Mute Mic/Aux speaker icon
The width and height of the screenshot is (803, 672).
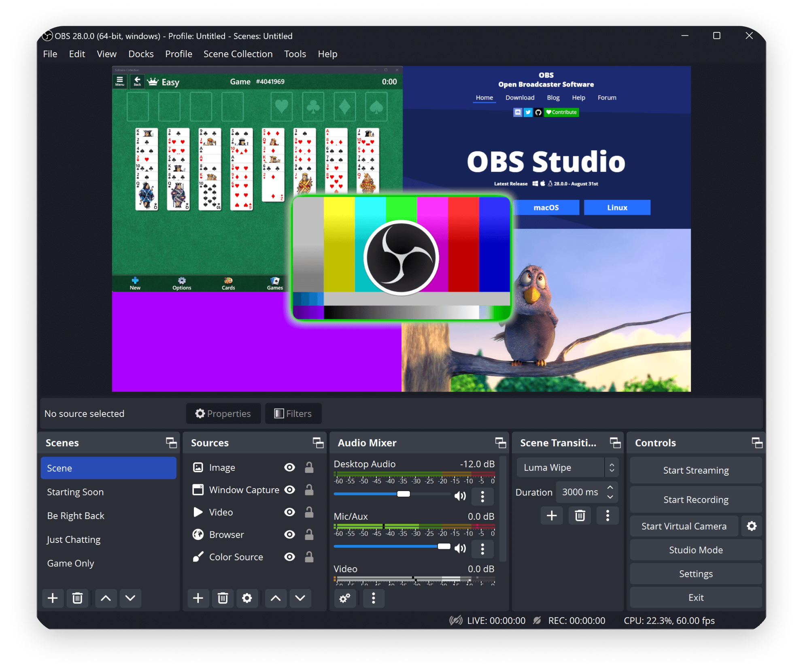coord(460,548)
